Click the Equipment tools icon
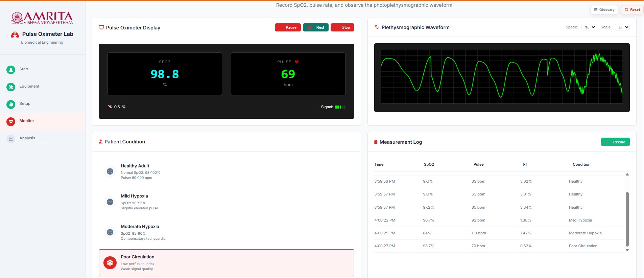The height and width of the screenshot is (278, 644). [11, 87]
